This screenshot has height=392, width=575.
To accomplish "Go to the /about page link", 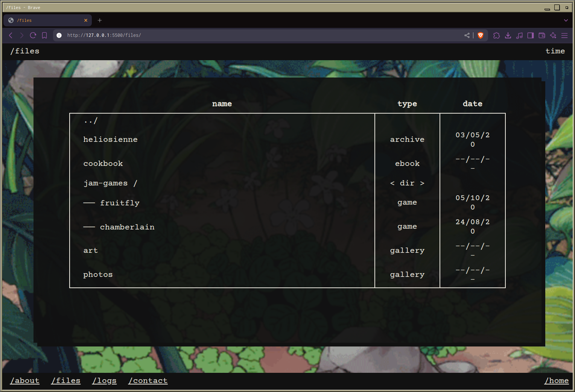I will pos(25,381).
